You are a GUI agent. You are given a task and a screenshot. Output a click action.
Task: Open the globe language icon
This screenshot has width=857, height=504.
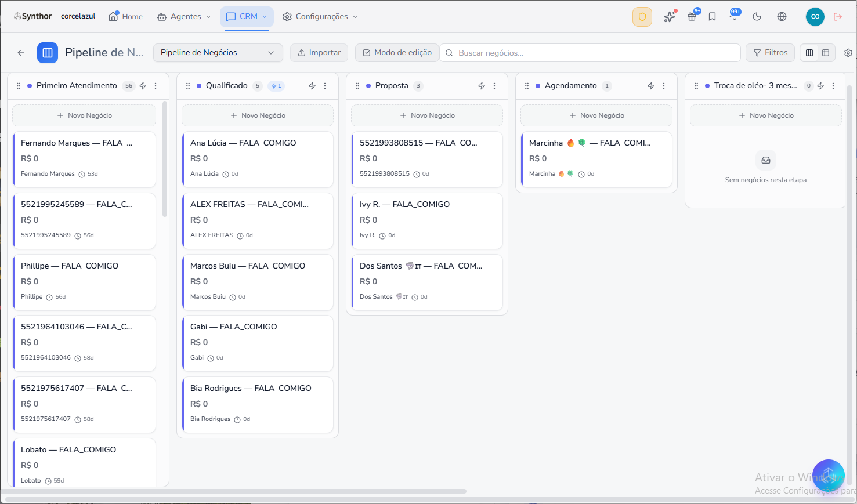[x=782, y=17]
